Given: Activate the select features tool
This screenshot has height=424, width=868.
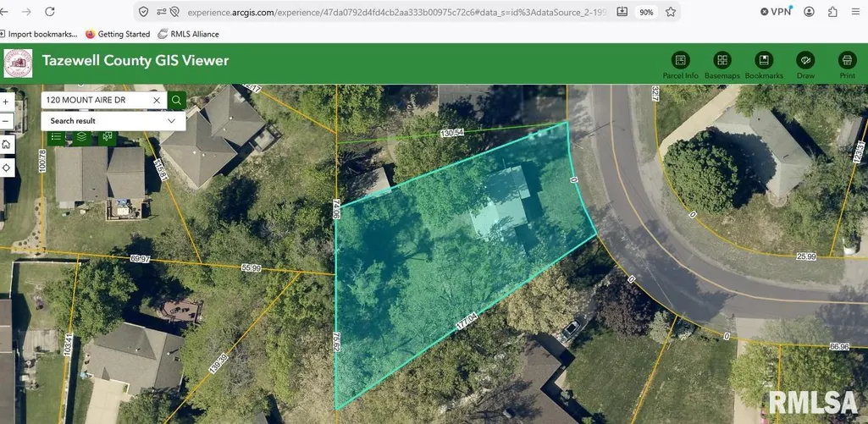Looking at the screenshot, I should [108, 136].
